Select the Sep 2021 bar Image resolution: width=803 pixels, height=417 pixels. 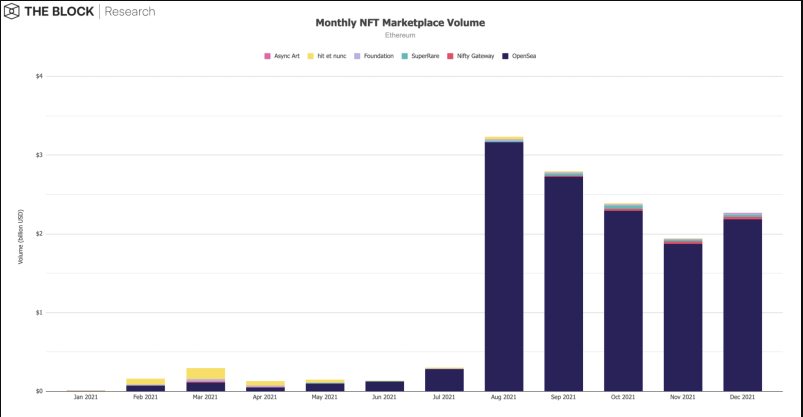point(563,281)
